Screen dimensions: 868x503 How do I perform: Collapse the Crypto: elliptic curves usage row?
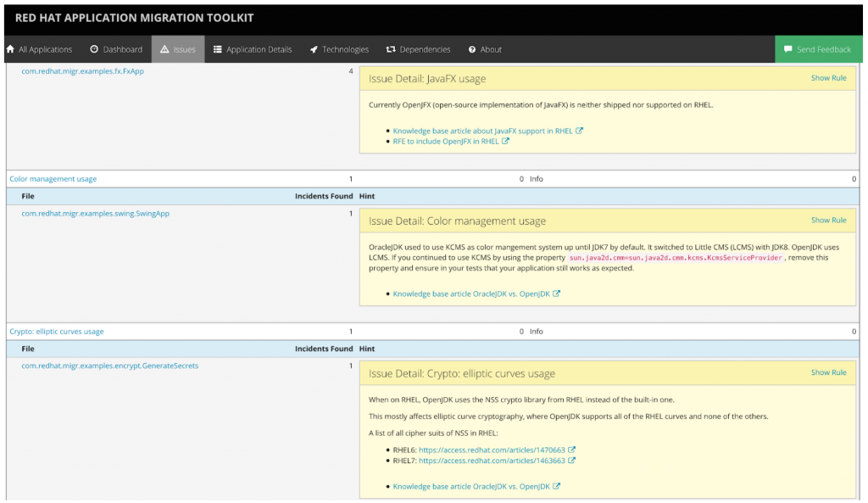coord(56,332)
